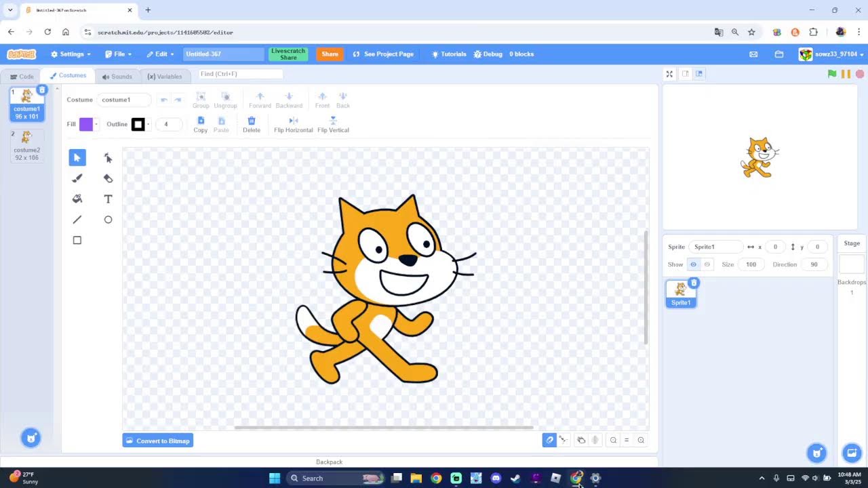Click Convert to Bitmap
This screenshot has height=488, width=868.
pos(158,441)
